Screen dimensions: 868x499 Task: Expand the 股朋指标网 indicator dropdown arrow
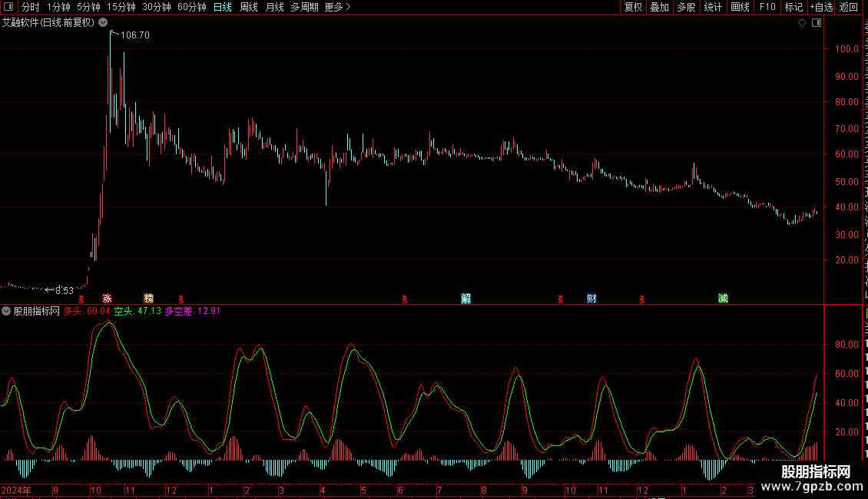pyautogui.click(x=6, y=311)
